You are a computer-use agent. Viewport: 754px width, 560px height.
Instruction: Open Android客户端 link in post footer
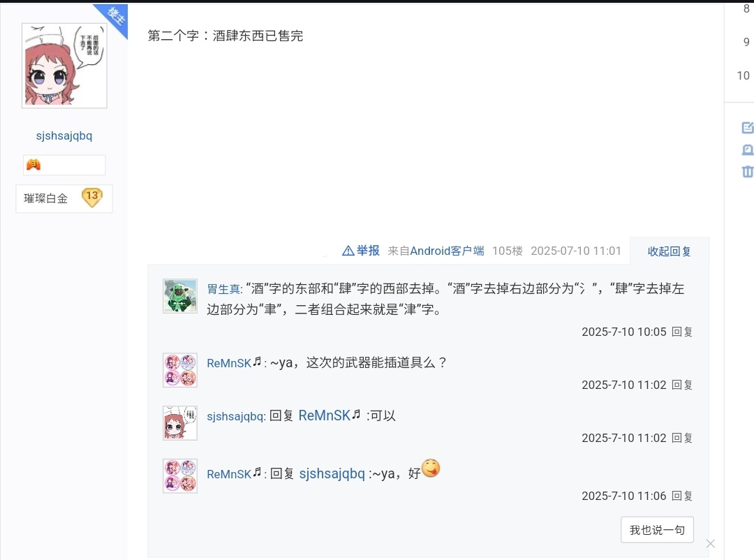(447, 251)
